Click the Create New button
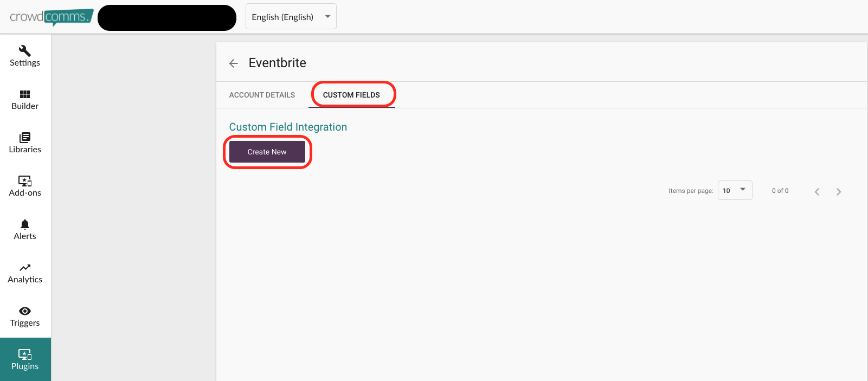Screen dimensions: 868x381 point(267,152)
